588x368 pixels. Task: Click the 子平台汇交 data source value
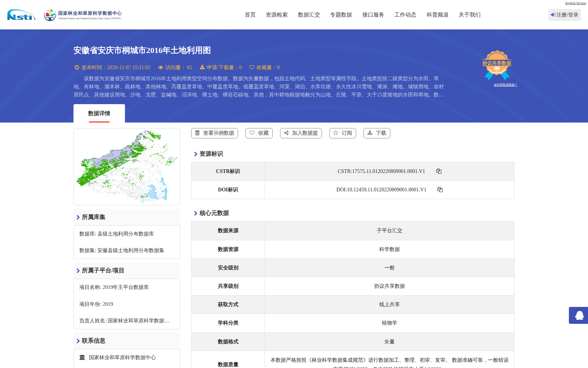tap(389, 231)
